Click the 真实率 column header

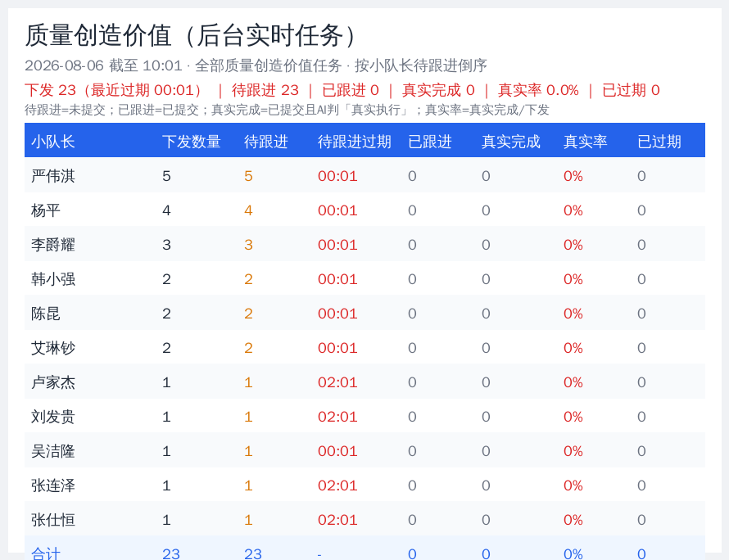coord(586,142)
